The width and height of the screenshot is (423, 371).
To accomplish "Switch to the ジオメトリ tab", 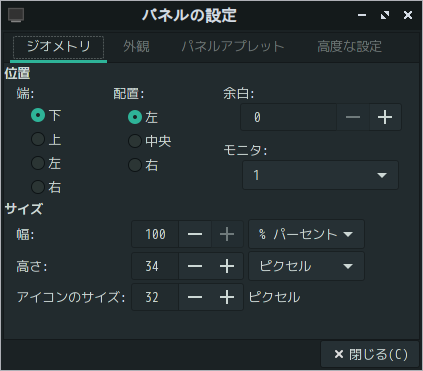I will [59, 47].
